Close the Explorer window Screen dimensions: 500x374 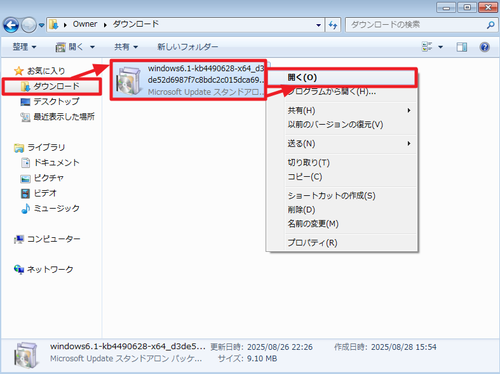pos(488,7)
